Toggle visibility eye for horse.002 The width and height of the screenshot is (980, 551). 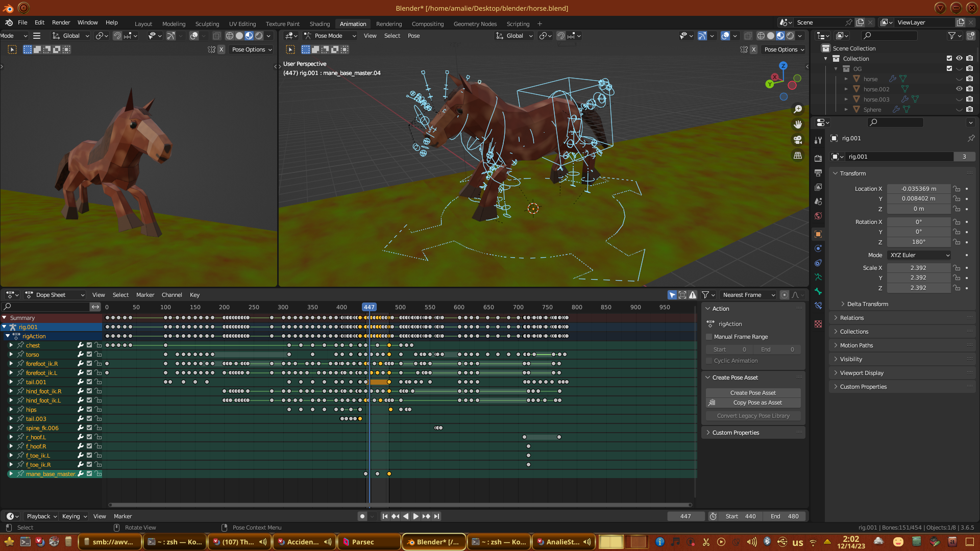(959, 89)
